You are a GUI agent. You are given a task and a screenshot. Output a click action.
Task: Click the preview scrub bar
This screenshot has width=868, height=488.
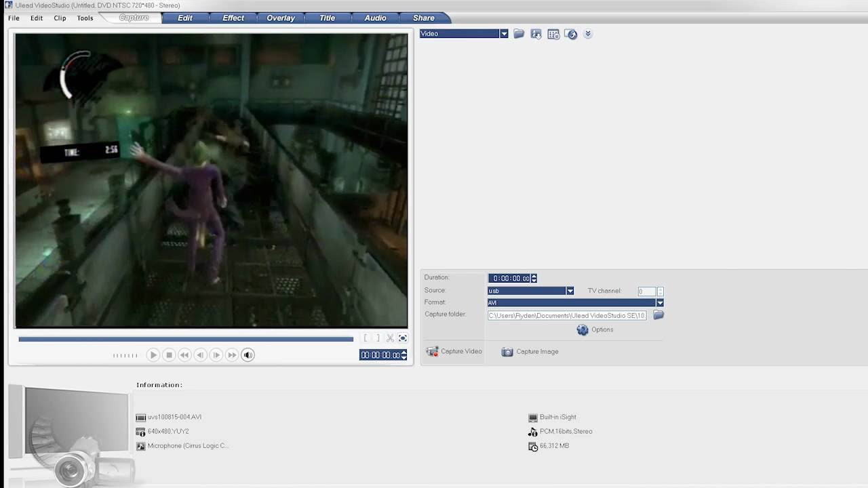pyautogui.click(x=186, y=339)
